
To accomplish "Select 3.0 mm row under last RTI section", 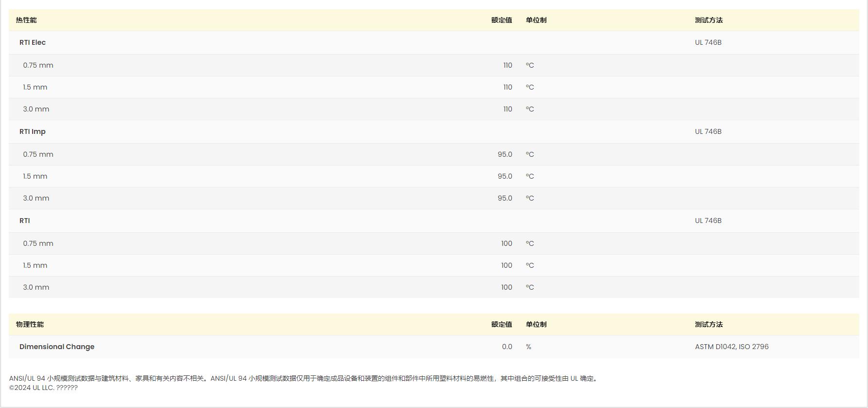I will coord(36,287).
